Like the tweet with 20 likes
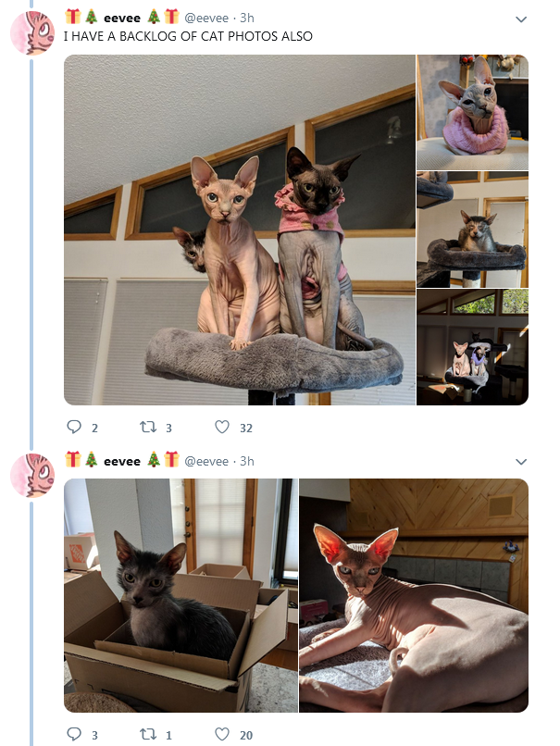 pyautogui.click(x=222, y=734)
